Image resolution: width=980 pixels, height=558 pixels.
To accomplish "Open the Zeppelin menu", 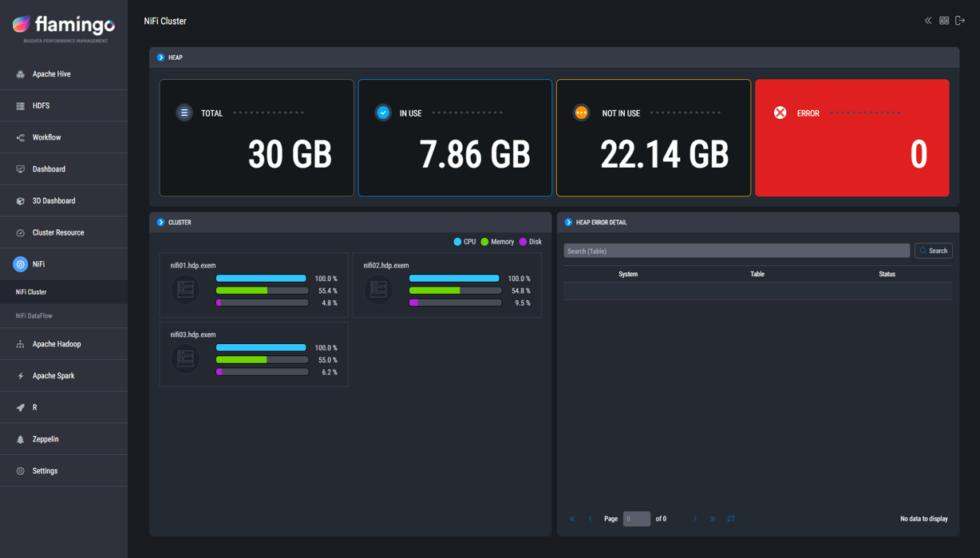I will click(x=64, y=439).
